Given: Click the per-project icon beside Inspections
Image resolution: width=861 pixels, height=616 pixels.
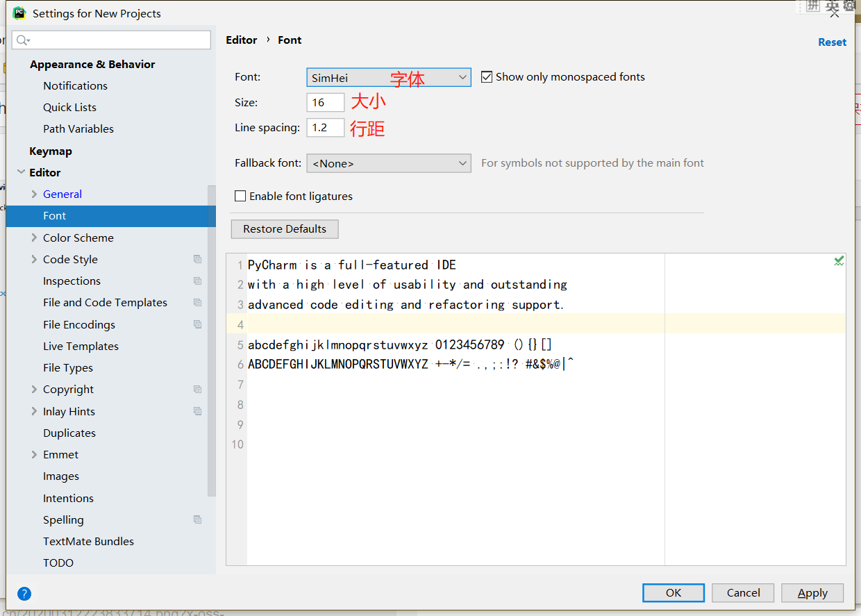Looking at the screenshot, I should [198, 281].
